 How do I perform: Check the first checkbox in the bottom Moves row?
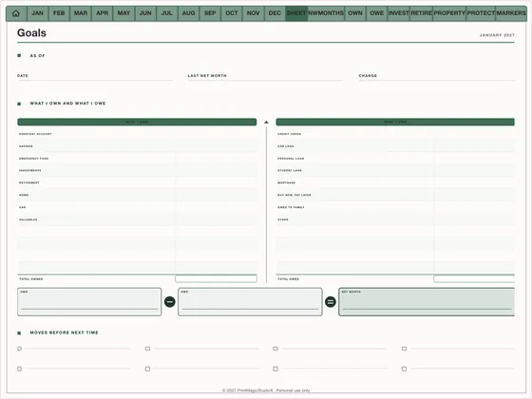coord(19,369)
